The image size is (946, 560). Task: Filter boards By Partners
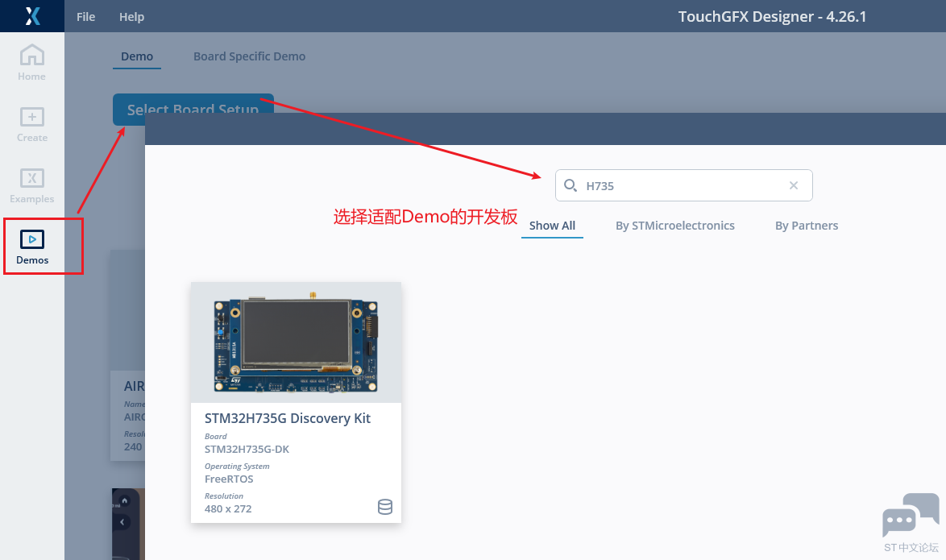(x=807, y=226)
